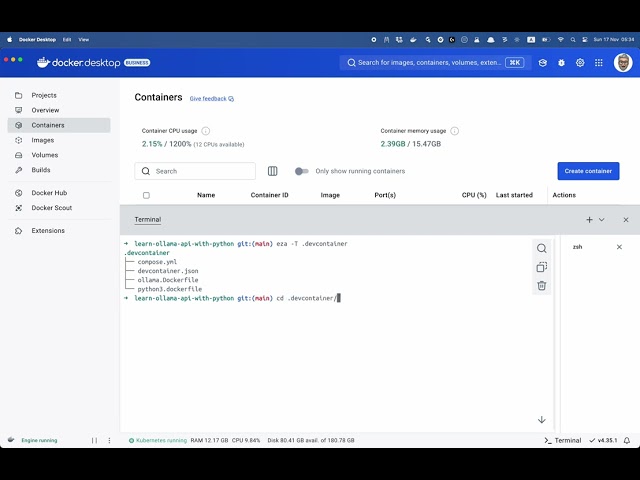The image size is (640, 480).
Task: Open the apps grid icon in header
Action: coord(599,62)
